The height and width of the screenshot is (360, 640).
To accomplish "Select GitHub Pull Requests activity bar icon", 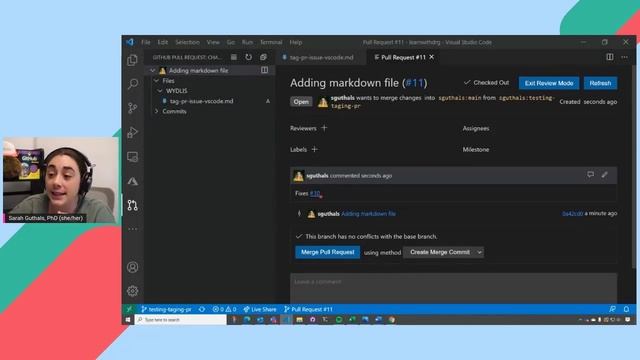I will click(132, 205).
